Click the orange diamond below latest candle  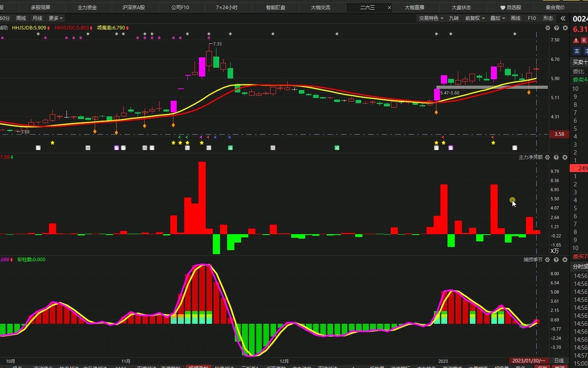point(529,92)
